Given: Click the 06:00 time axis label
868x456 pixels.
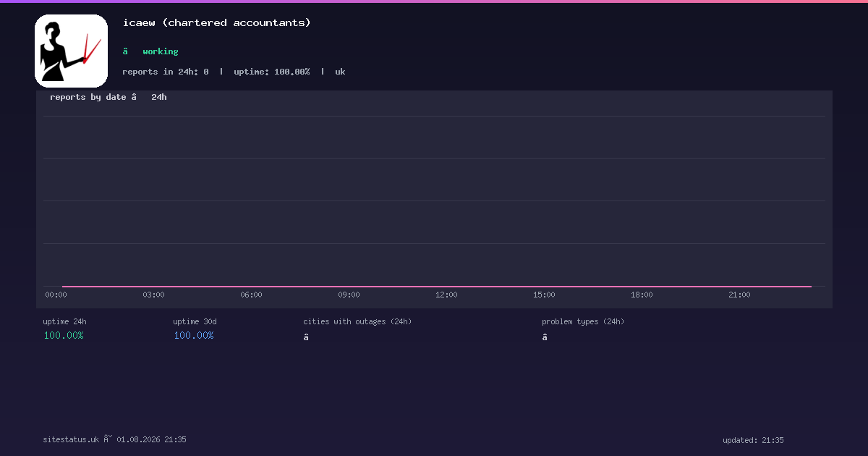Looking at the screenshot, I should point(251,295).
